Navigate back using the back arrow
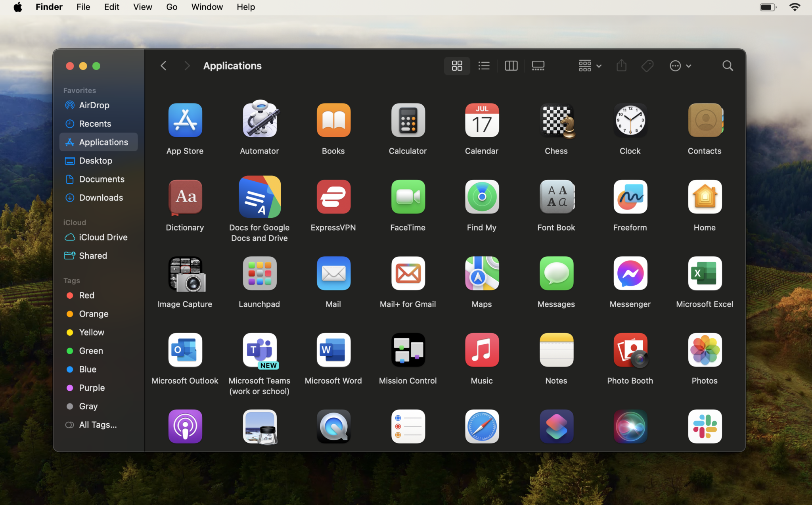Screen dimensions: 812x505 click(x=163, y=65)
